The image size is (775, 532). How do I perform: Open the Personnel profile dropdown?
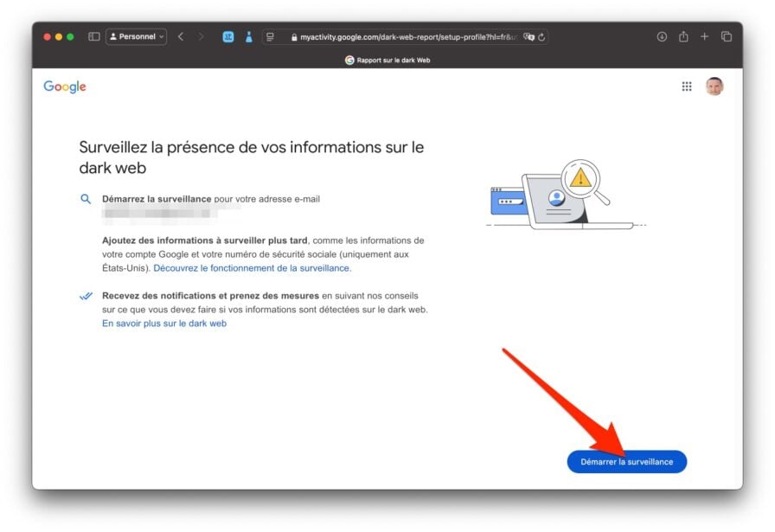[136, 37]
